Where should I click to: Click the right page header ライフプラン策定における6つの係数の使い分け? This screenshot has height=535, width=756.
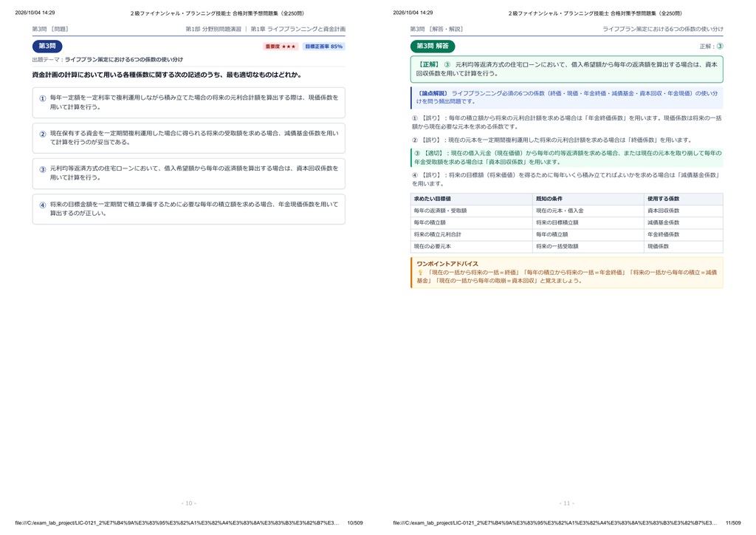663,29
